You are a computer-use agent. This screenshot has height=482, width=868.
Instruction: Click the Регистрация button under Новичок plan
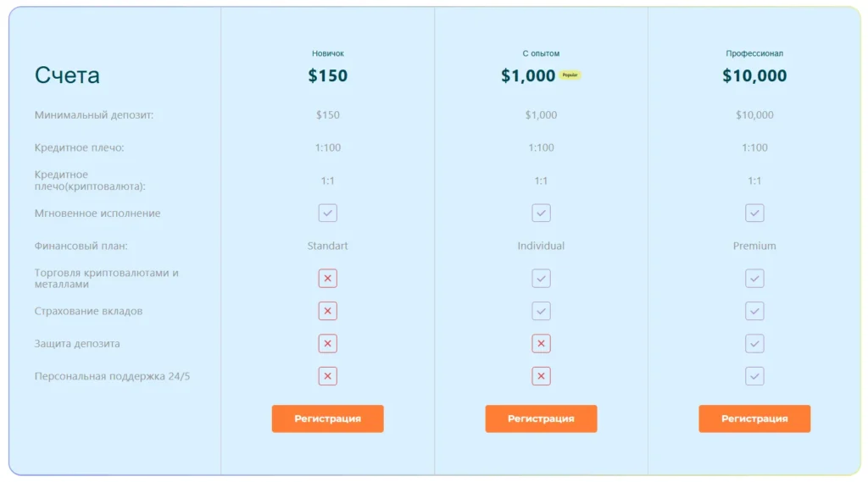coord(327,418)
